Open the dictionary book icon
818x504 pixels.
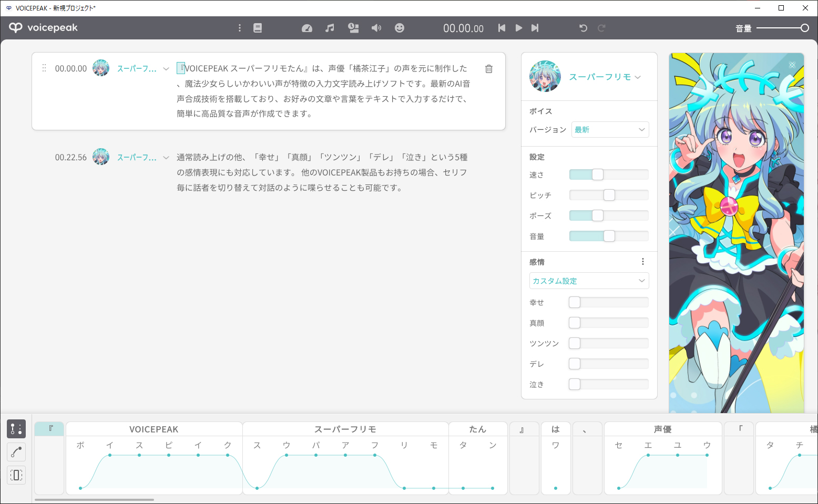(x=258, y=28)
